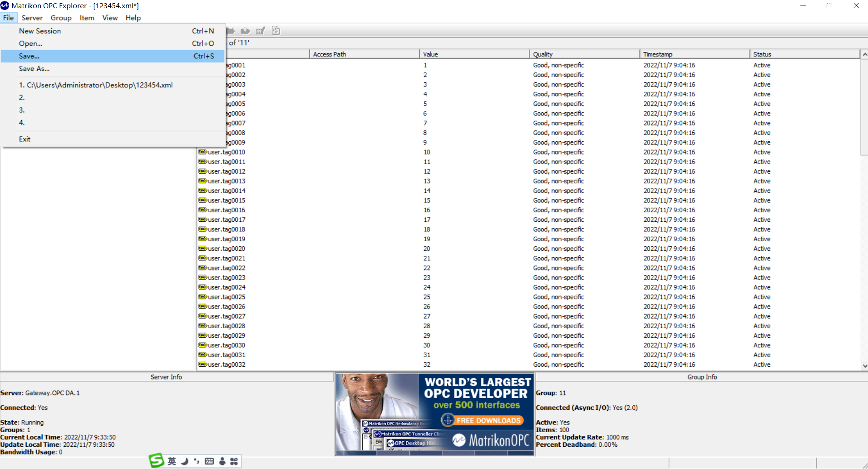The height and width of the screenshot is (469, 868).
Task: Click the write values table-and-pen toolbar icon
Action: click(261, 31)
